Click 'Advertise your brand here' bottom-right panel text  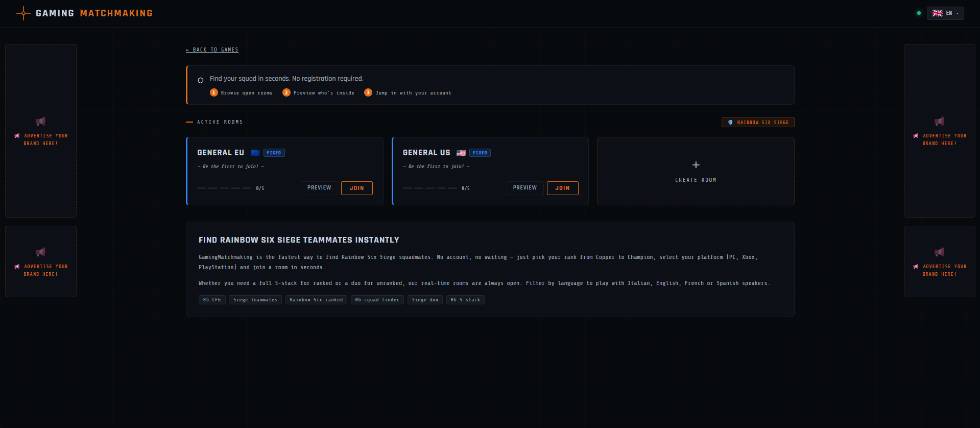point(940,270)
